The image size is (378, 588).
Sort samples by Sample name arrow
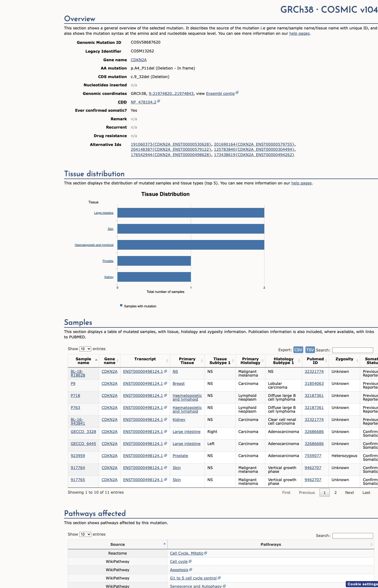[x=96, y=360]
